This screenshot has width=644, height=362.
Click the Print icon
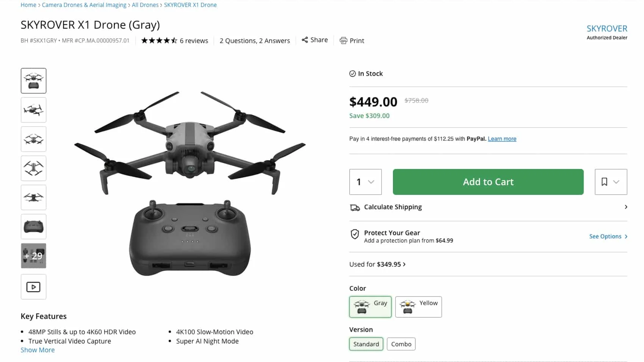[343, 41]
